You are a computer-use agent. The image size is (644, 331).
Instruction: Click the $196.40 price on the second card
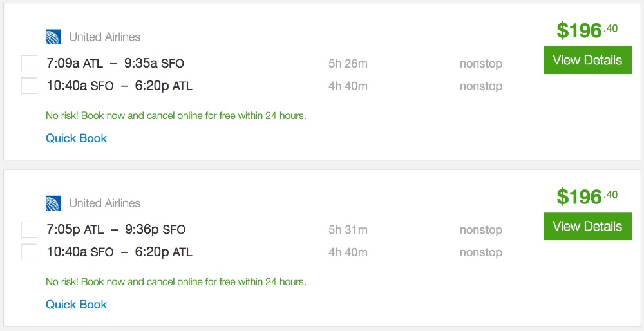[587, 196]
